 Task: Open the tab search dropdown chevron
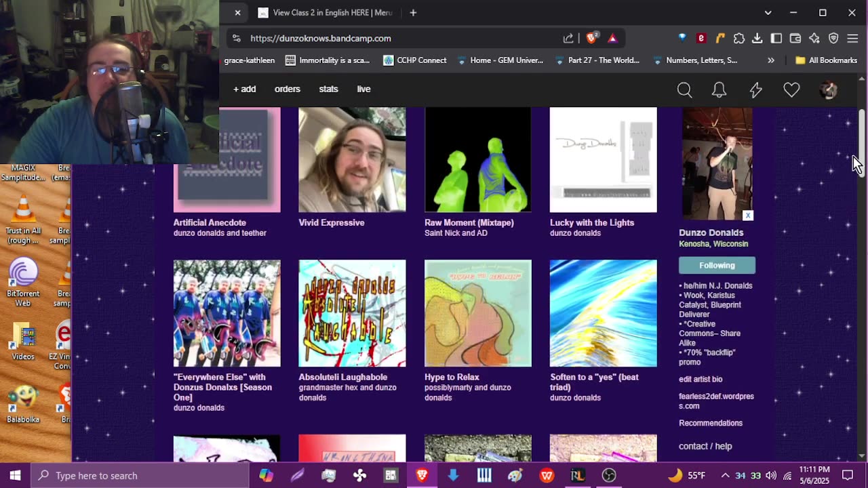coord(768,12)
